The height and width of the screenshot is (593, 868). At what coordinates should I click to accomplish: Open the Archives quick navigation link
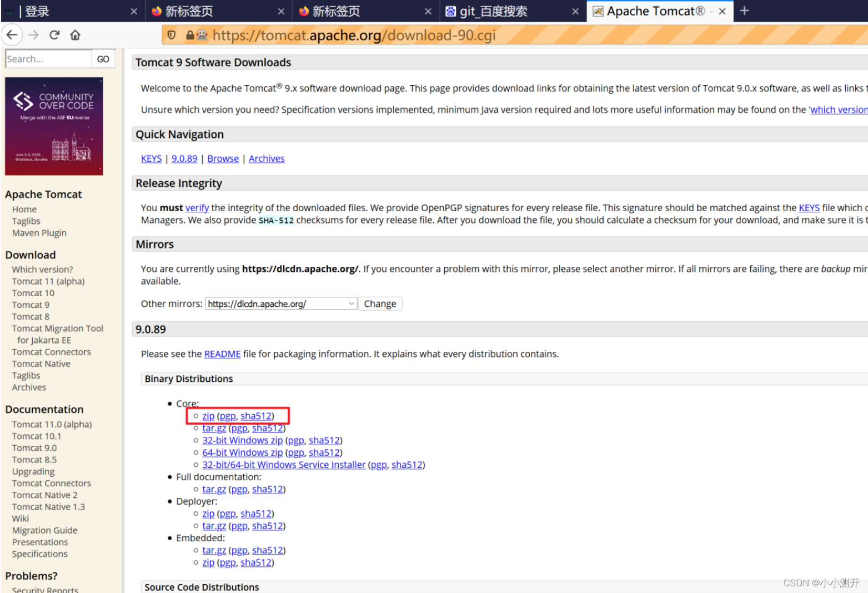[x=267, y=158]
